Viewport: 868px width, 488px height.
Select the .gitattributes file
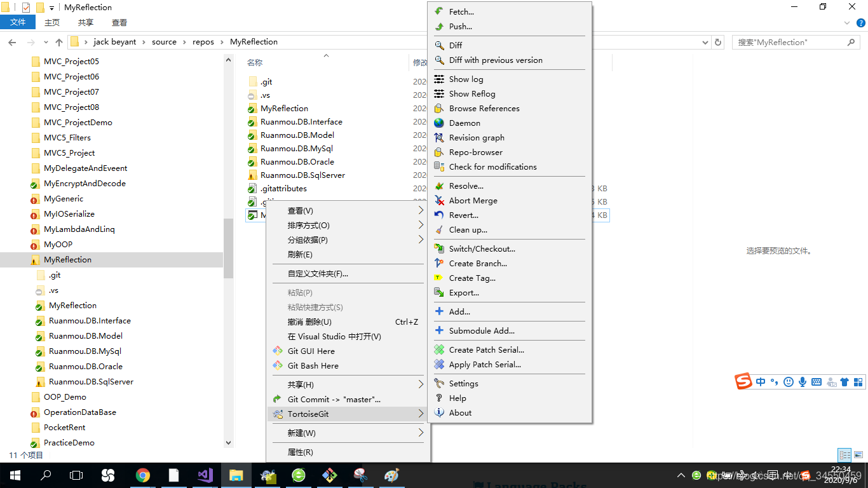(x=283, y=188)
